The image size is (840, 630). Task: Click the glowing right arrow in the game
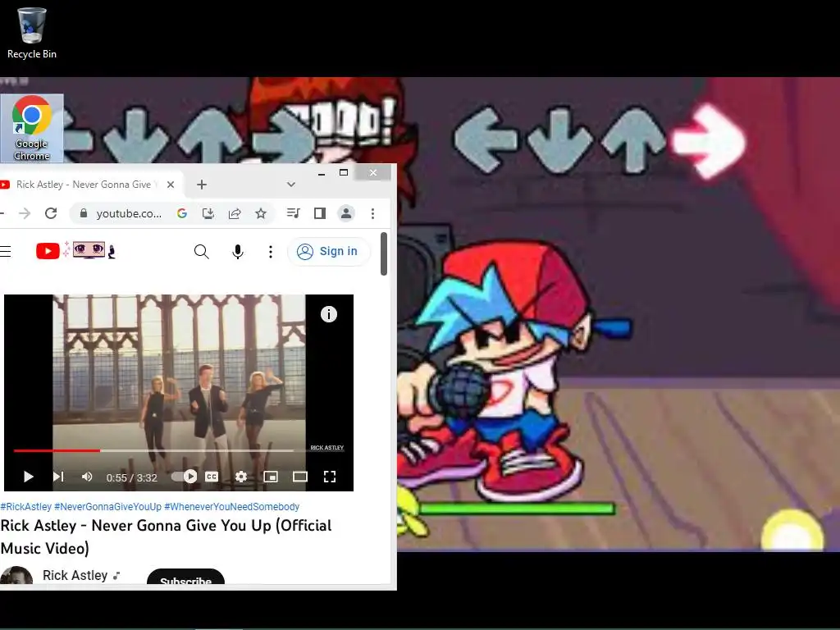[708, 141]
